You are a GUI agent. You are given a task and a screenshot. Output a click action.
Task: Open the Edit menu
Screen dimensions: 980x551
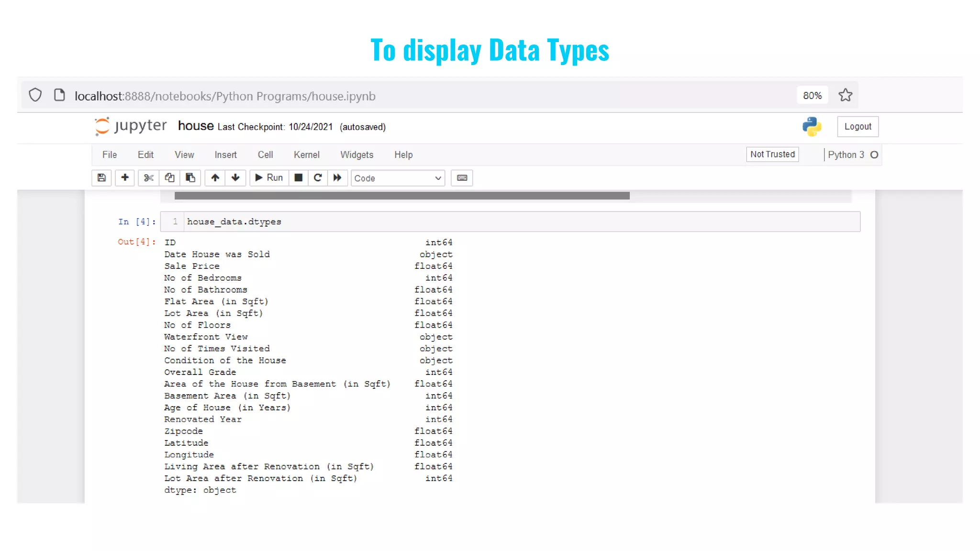pos(145,155)
